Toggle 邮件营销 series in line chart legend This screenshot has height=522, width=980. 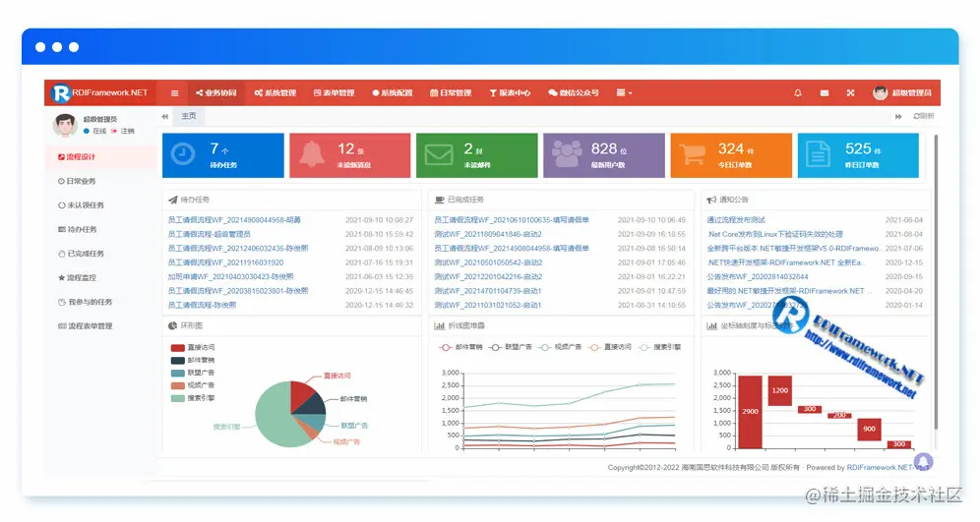point(460,347)
